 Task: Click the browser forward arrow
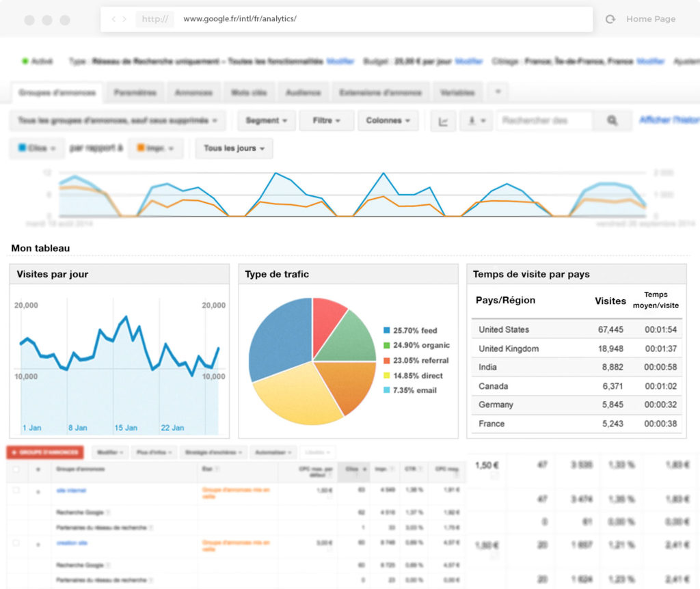point(124,18)
